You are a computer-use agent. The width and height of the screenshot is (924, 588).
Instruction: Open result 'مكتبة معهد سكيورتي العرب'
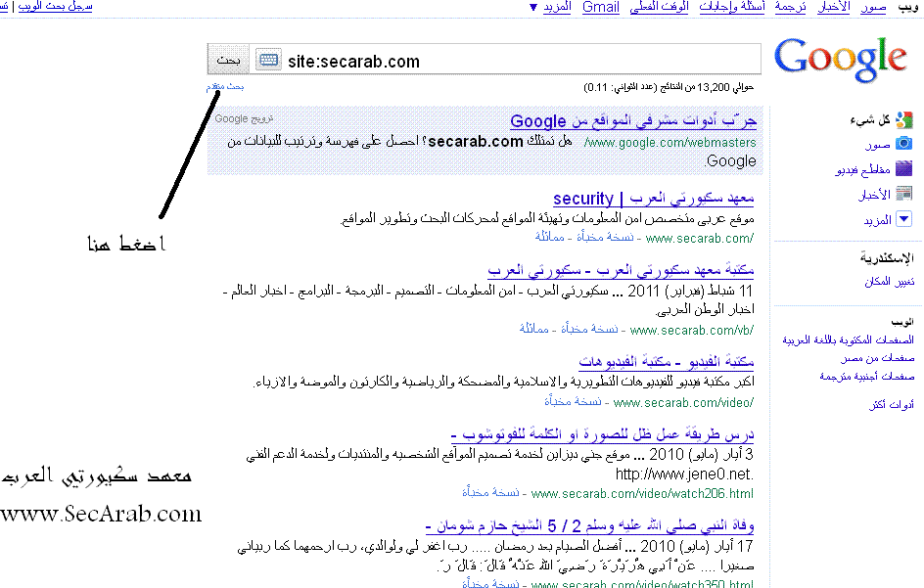click(621, 270)
